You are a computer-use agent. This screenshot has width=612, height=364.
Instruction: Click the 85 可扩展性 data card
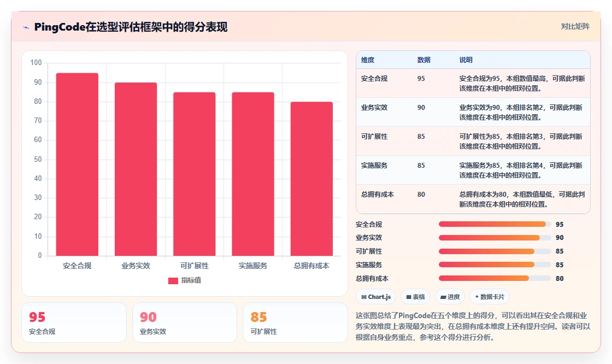click(x=295, y=322)
